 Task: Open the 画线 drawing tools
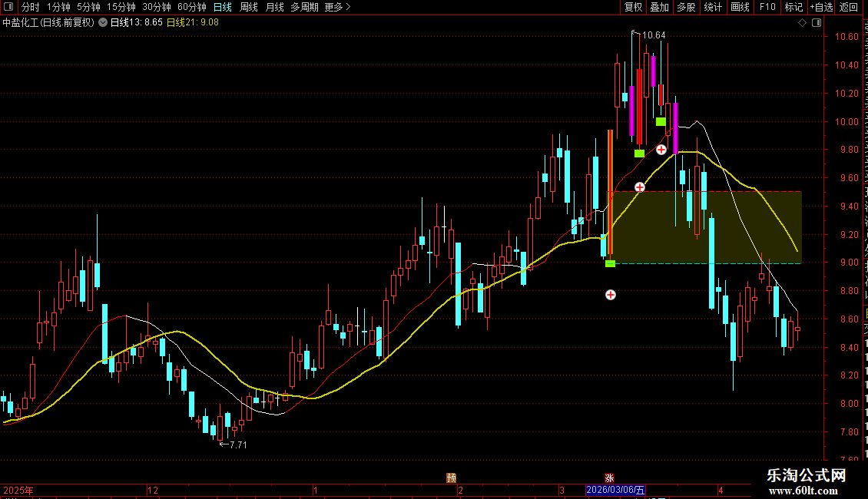(x=740, y=7)
